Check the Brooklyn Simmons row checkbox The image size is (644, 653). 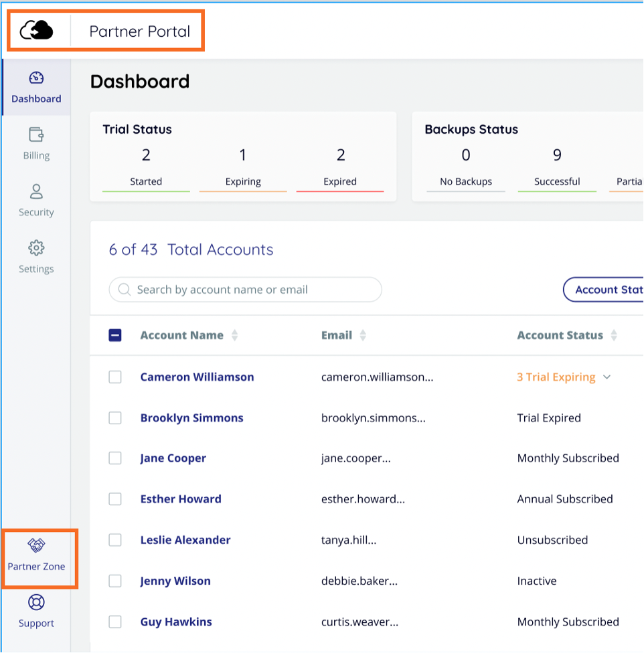tap(115, 417)
